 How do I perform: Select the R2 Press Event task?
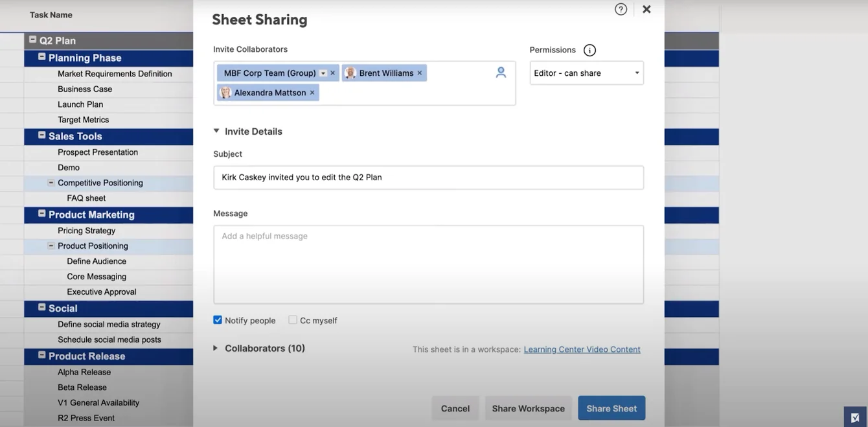(86, 418)
